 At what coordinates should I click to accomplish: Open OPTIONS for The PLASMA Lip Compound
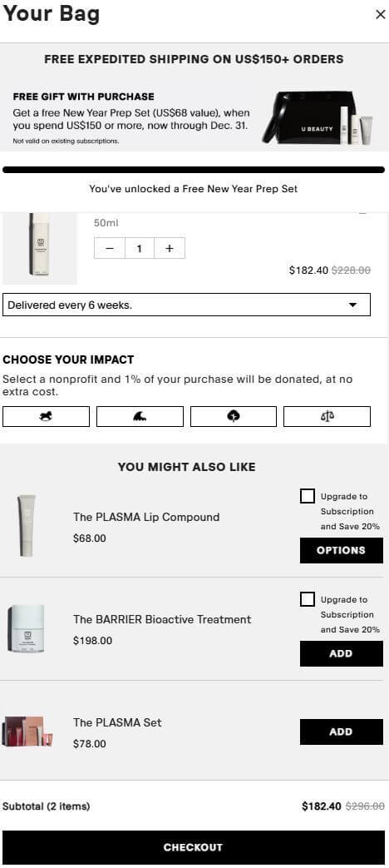coord(342,550)
